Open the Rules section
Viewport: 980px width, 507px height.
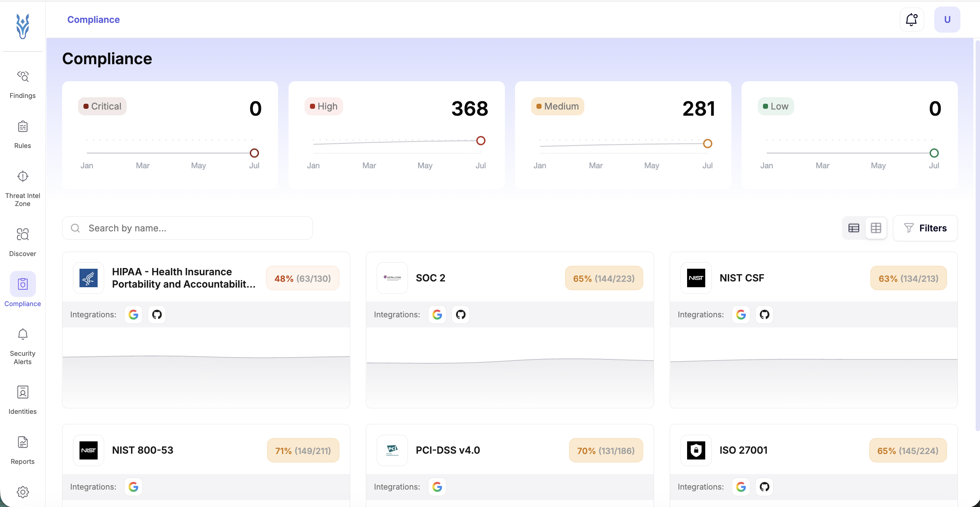tap(23, 135)
